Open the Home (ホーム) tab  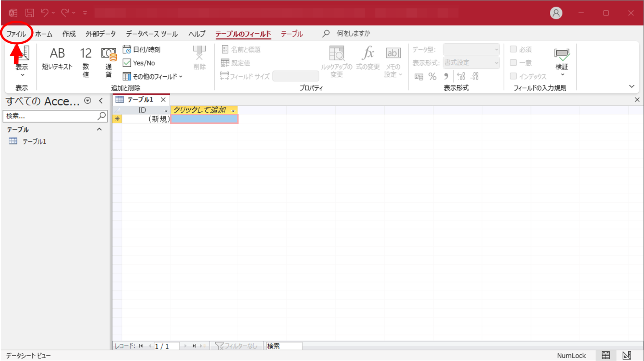[44, 34]
